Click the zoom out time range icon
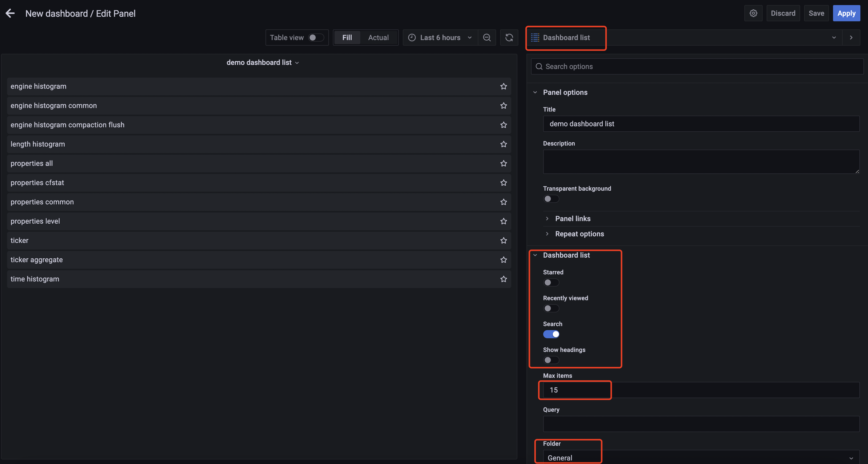Image resolution: width=868 pixels, height=464 pixels. (x=486, y=38)
